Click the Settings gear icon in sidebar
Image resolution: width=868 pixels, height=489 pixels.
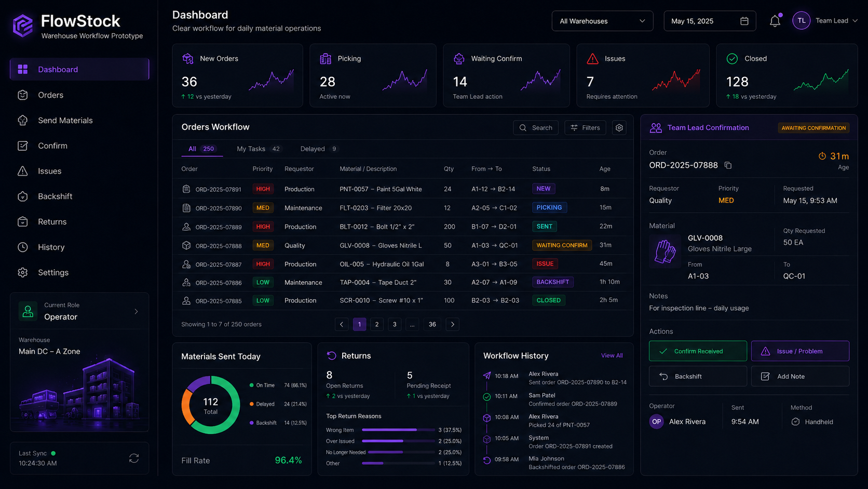pos(23,272)
